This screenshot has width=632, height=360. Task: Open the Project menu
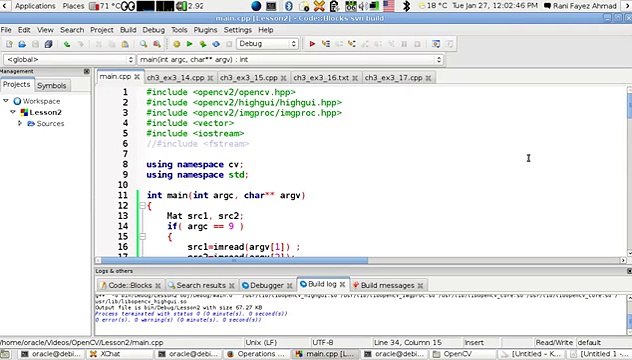102,30
